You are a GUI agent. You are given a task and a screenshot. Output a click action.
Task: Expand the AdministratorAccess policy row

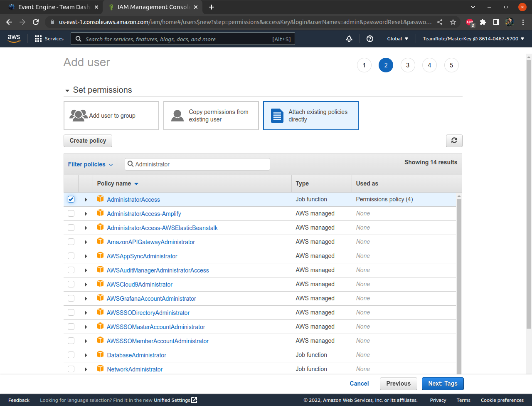tap(86, 200)
